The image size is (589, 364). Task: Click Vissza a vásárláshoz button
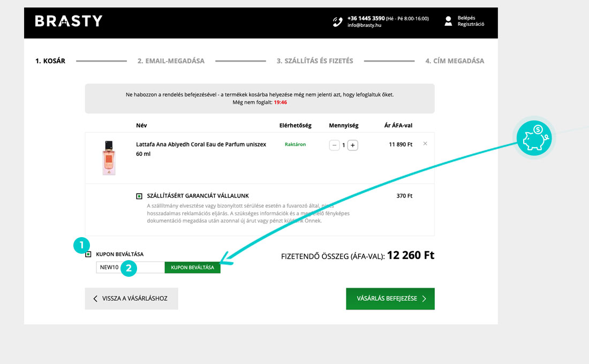point(131,299)
